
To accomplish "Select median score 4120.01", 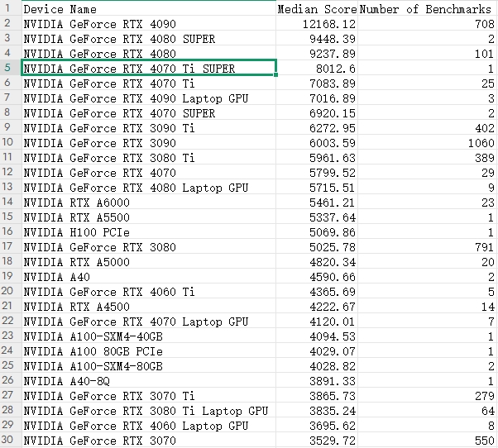I will [317, 321].
